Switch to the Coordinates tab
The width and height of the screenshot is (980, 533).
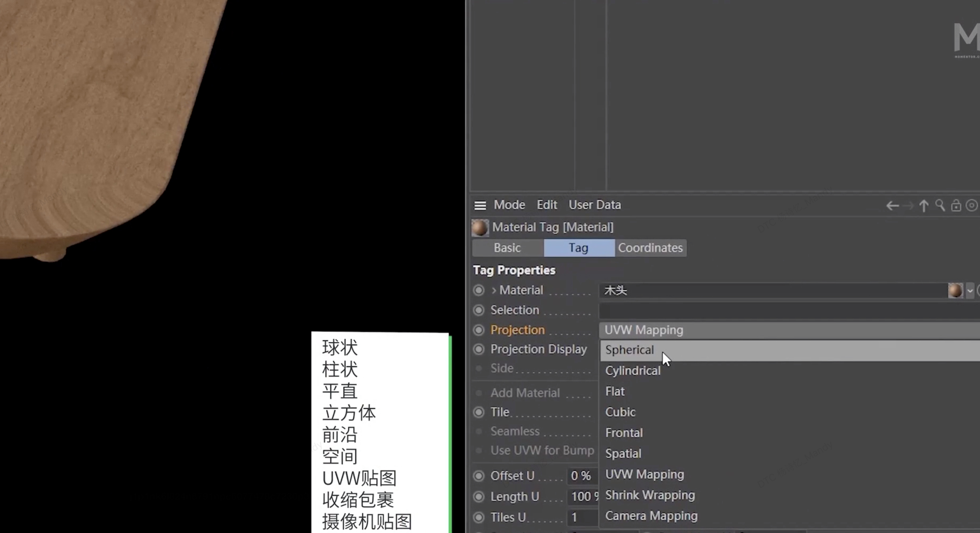pos(650,248)
